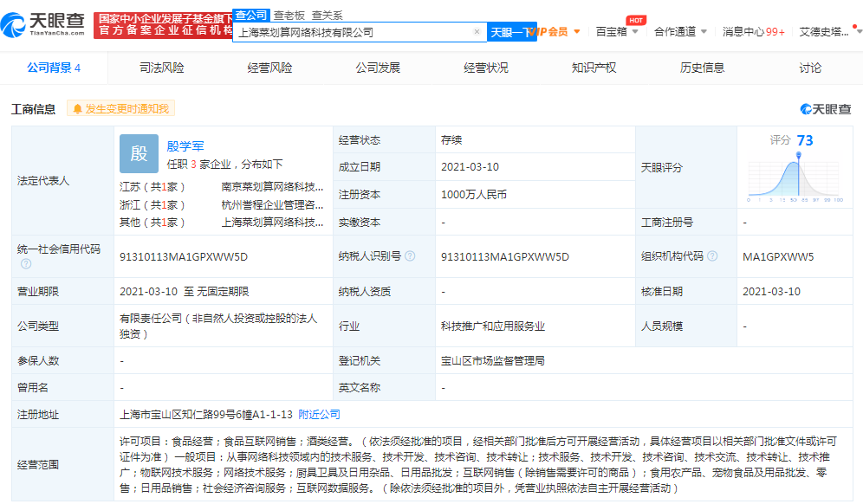Open legal representative 殷学军 profile link

click(185, 146)
